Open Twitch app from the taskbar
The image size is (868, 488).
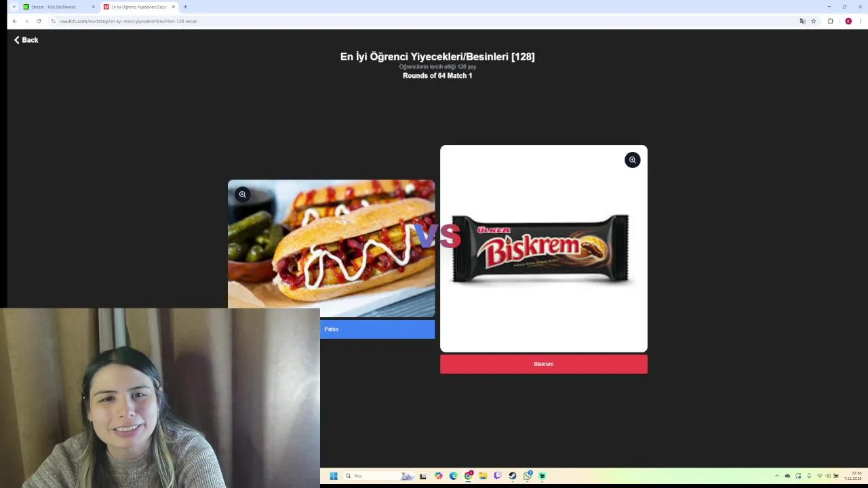498,476
